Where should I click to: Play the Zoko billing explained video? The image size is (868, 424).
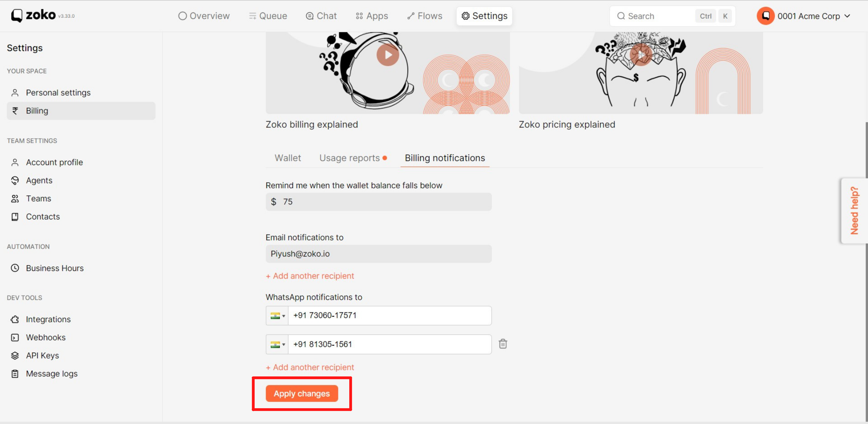coord(388,55)
